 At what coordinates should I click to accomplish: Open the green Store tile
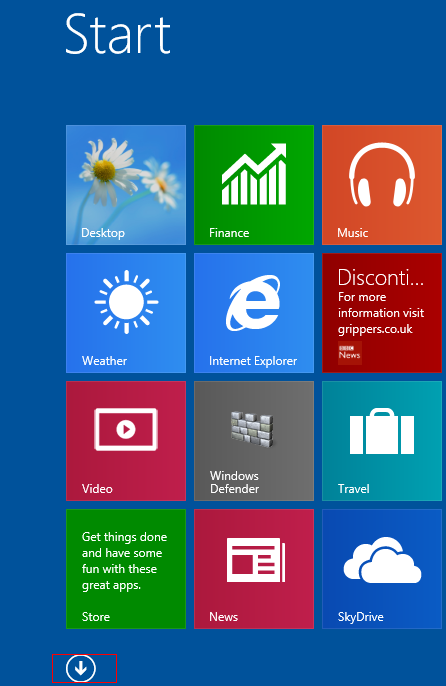126,569
